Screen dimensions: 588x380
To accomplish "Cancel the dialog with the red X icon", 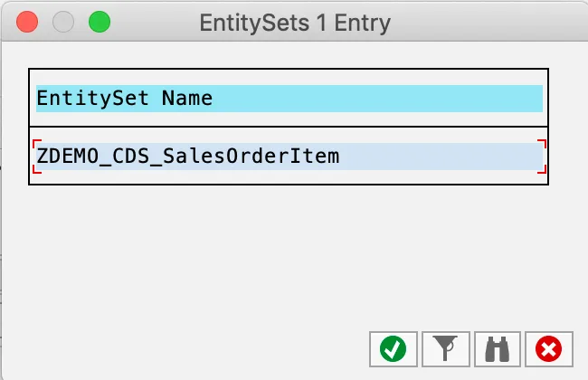I will tap(548, 348).
